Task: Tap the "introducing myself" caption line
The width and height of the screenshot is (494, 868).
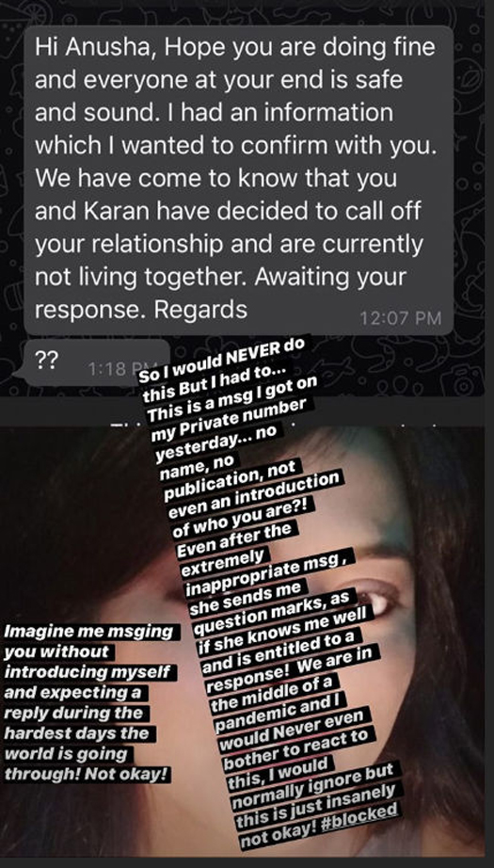Action: [88, 672]
